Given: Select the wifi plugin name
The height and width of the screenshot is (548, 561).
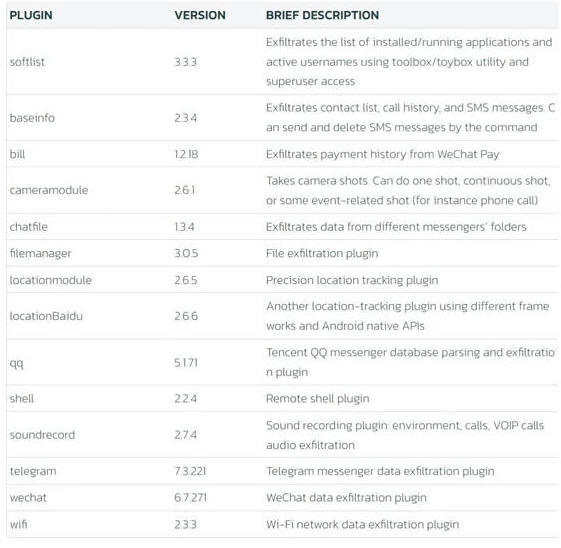Looking at the screenshot, I should (x=18, y=524).
